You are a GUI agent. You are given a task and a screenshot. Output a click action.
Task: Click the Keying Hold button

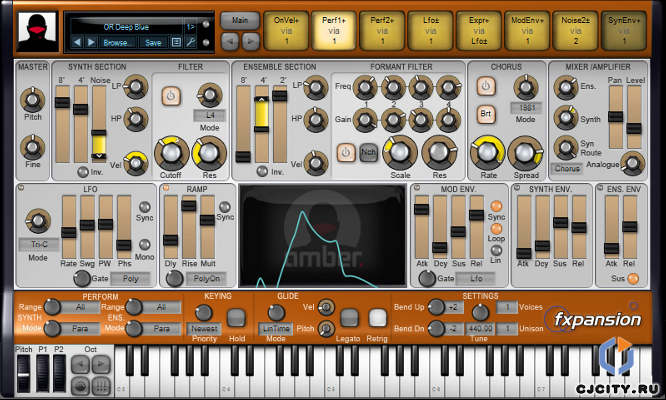[x=236, y=318]
